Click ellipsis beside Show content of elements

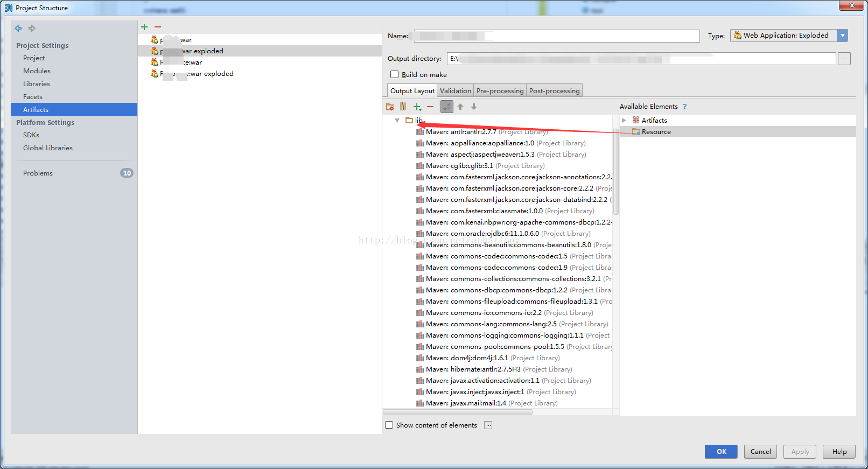pyautogui.click(x=488, y=425)
